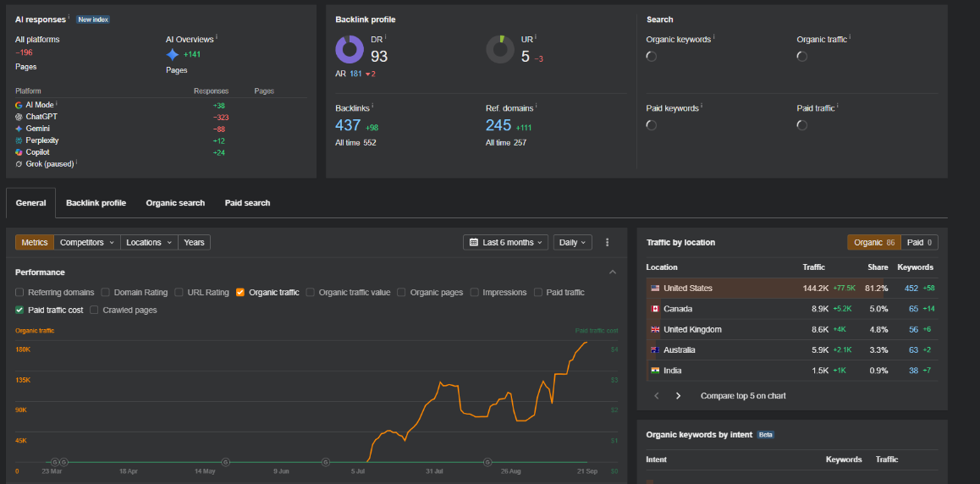The height and width of the screenshot is (484, 980).
Task: Switch to the General tab
Action: click(x=30, y=203)
